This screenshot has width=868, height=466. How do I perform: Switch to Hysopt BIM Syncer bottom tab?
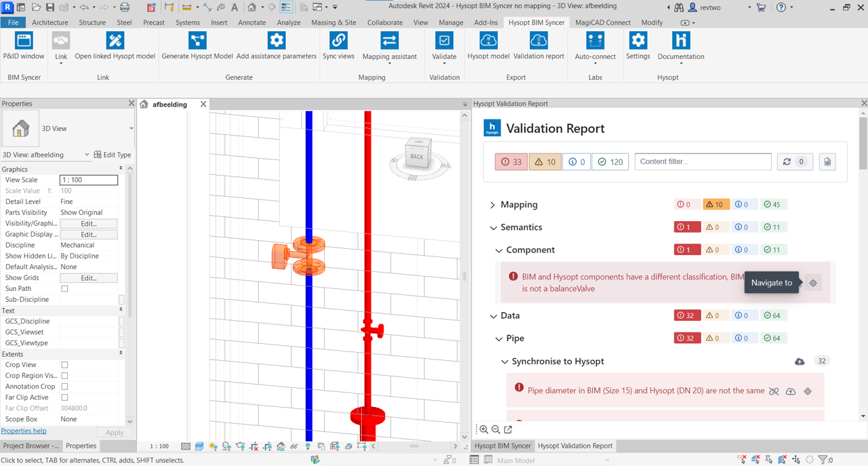pos(502,446)
